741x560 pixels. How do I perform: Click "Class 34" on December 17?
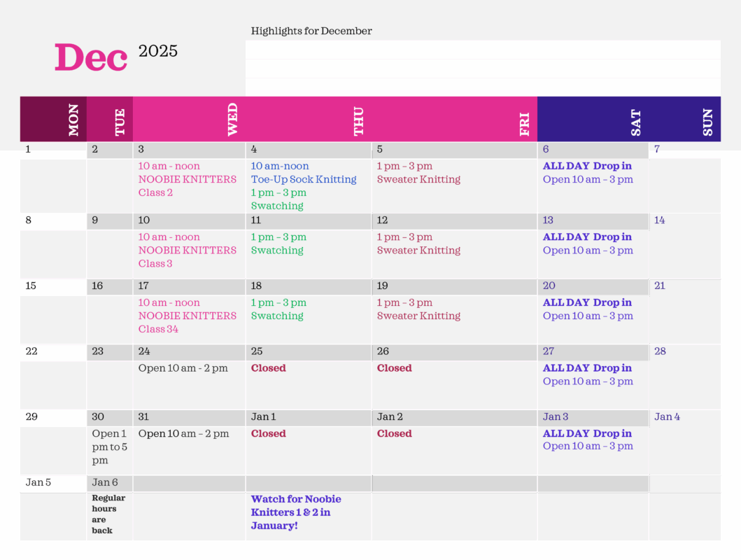pos(158,329)
